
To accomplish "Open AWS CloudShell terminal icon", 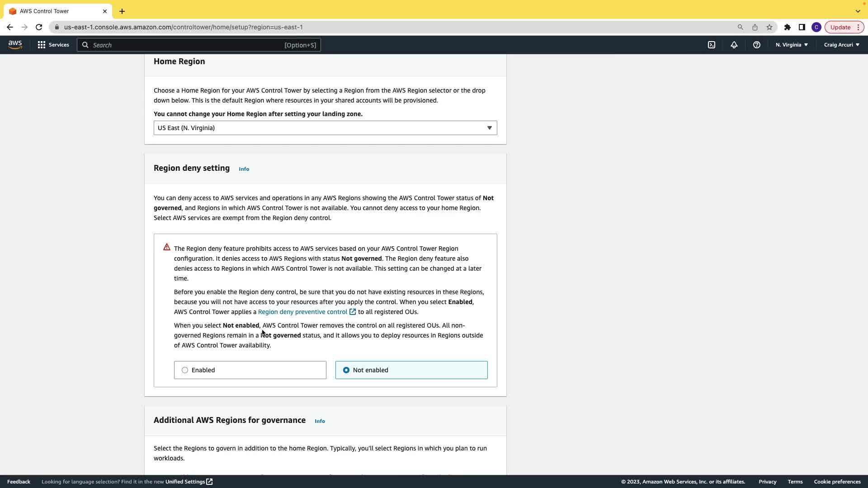I will click(712, 45).
